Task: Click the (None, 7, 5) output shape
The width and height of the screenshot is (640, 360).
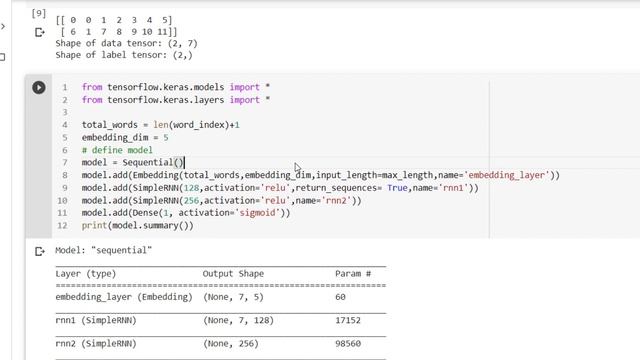Action: 233,297
